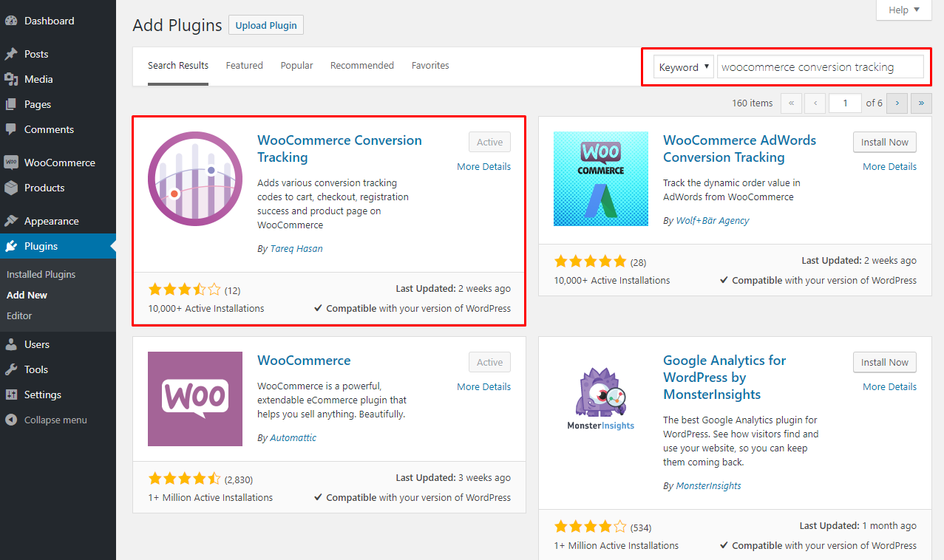Open the WooCommerce menu item
944x560 pixels.
(x=58, y=163)
